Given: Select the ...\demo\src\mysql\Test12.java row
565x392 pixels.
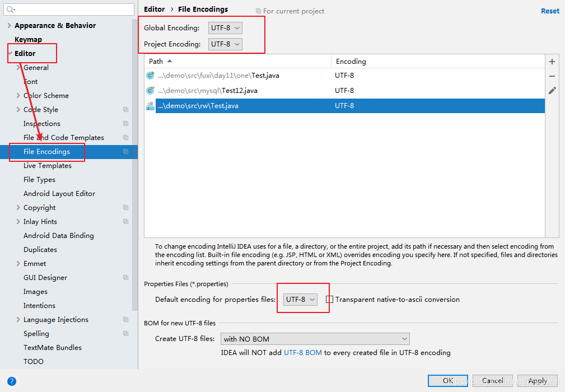Looking at the screenshot, I should point(344,90).
